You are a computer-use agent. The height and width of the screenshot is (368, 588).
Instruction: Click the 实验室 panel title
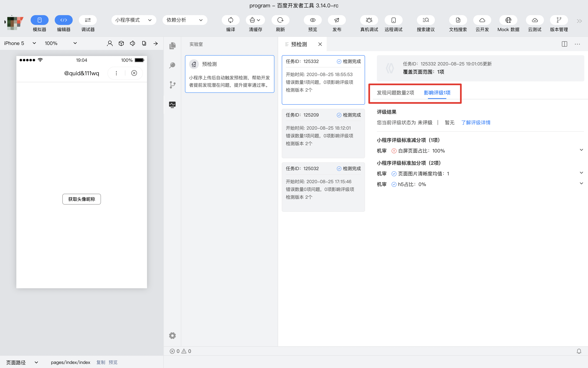(x=196, y=44)
